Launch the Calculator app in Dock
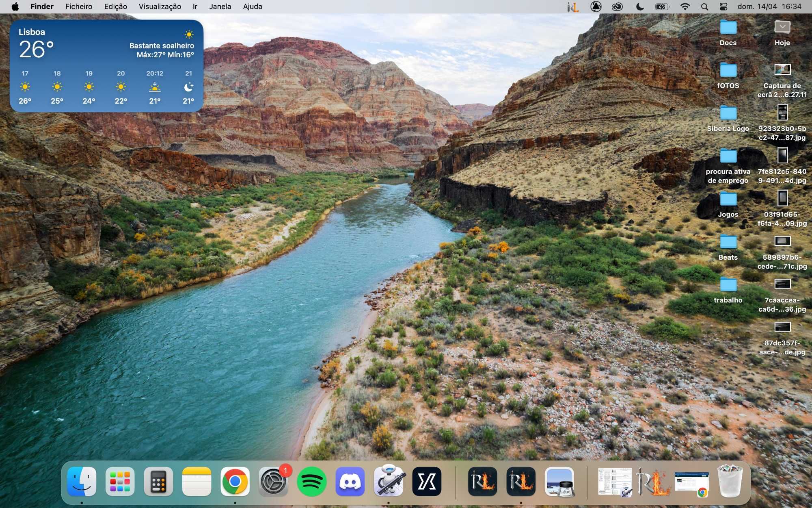This screenshot has width=812, height=508. (x=158, y=482)
